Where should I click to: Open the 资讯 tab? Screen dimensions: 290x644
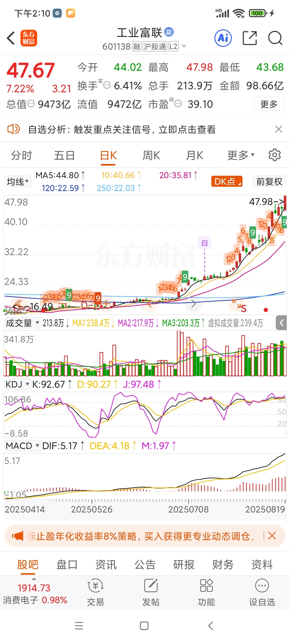106,564
